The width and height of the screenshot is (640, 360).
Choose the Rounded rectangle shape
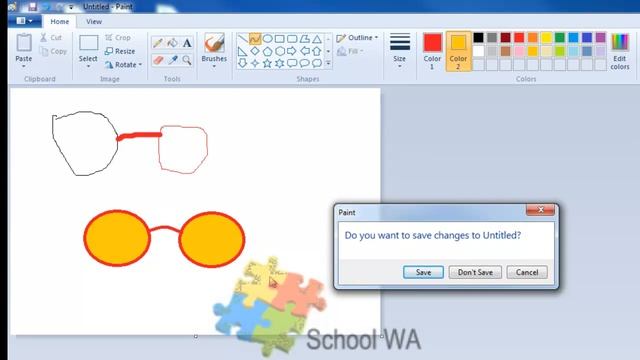[x=292, y=39]
